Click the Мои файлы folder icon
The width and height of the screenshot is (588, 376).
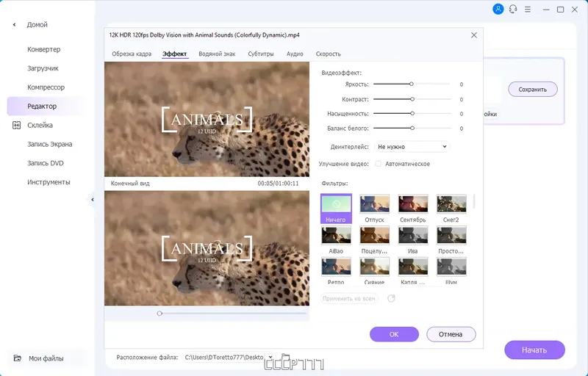point(17,358)
